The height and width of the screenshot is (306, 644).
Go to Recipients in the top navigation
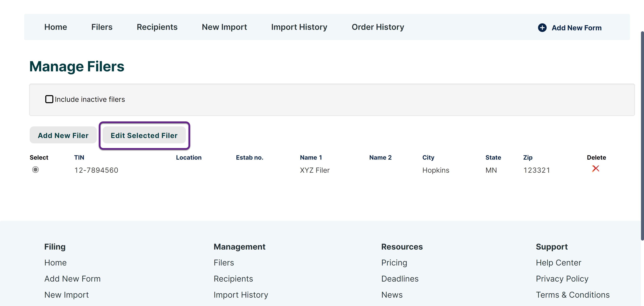[x=157, y=27]
